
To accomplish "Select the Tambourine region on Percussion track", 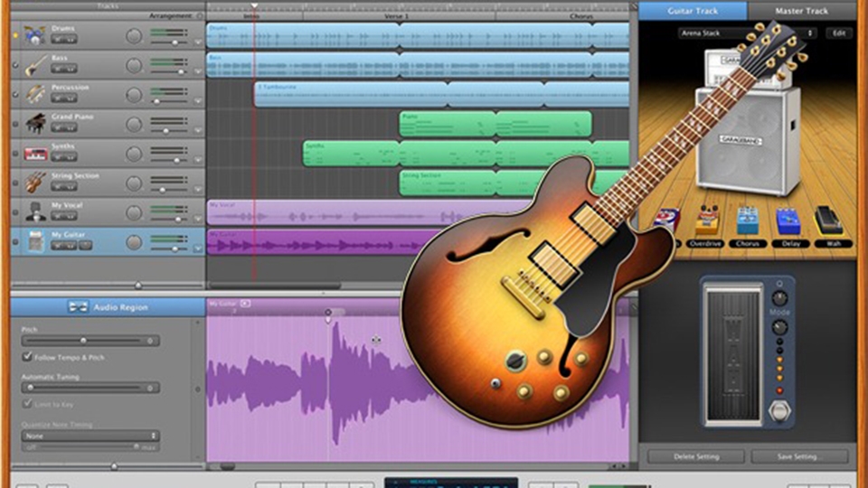I will 442,95.
